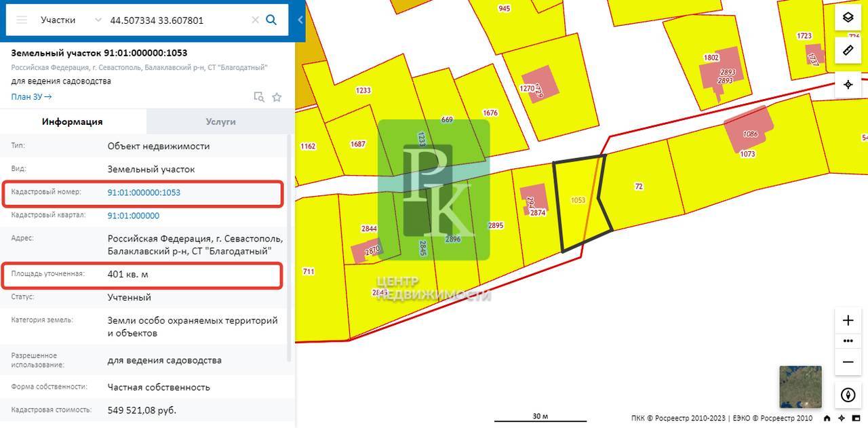The image size is (868, 428).
Task: Clear the coordinates search field
Action: point(255,20)
